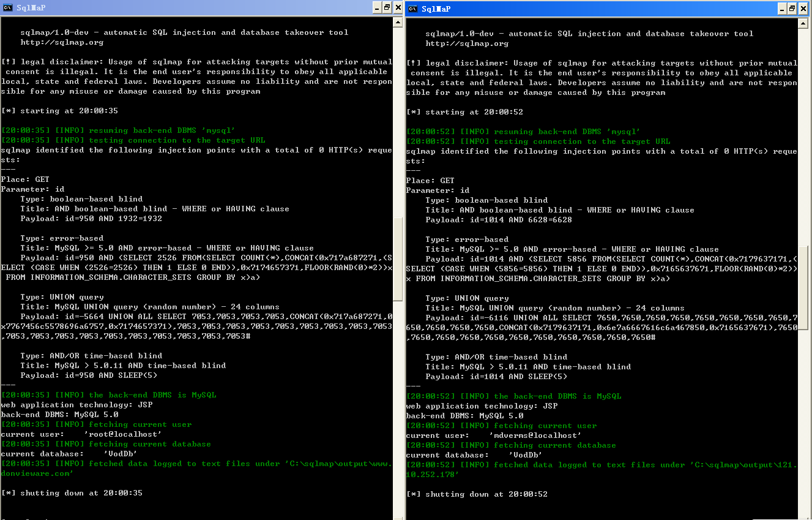The height and width of the screenshot is (520, 812).
Task: Minimize the left SqlMaP window
Action: 376,8
